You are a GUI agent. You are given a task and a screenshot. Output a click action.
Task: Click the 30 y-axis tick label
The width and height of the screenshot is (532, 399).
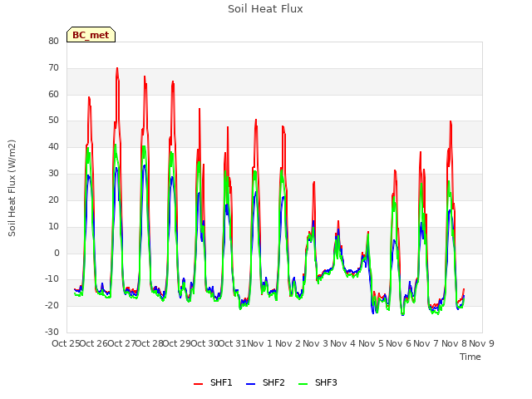tap(53, 174)
